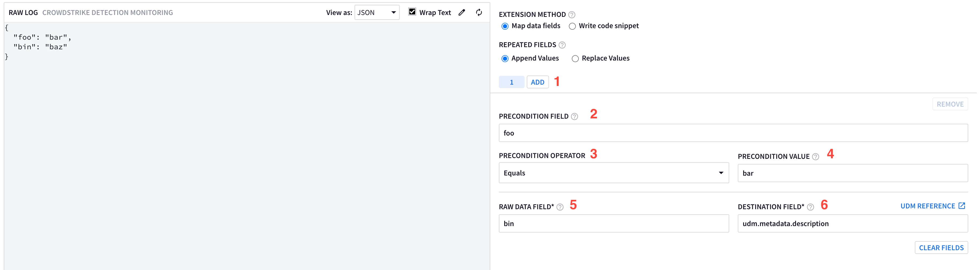Select Map data fields radio button

[x=505, y=26]
